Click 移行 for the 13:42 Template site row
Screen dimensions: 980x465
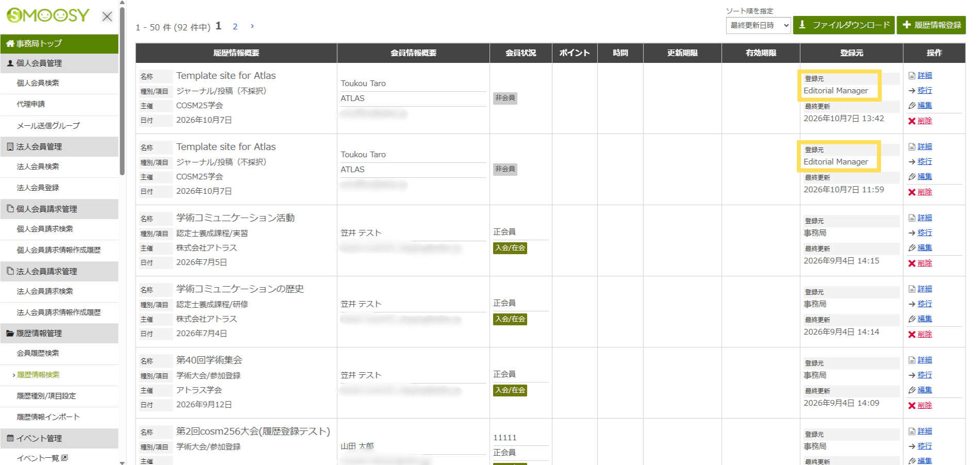(x=925, y=90)
